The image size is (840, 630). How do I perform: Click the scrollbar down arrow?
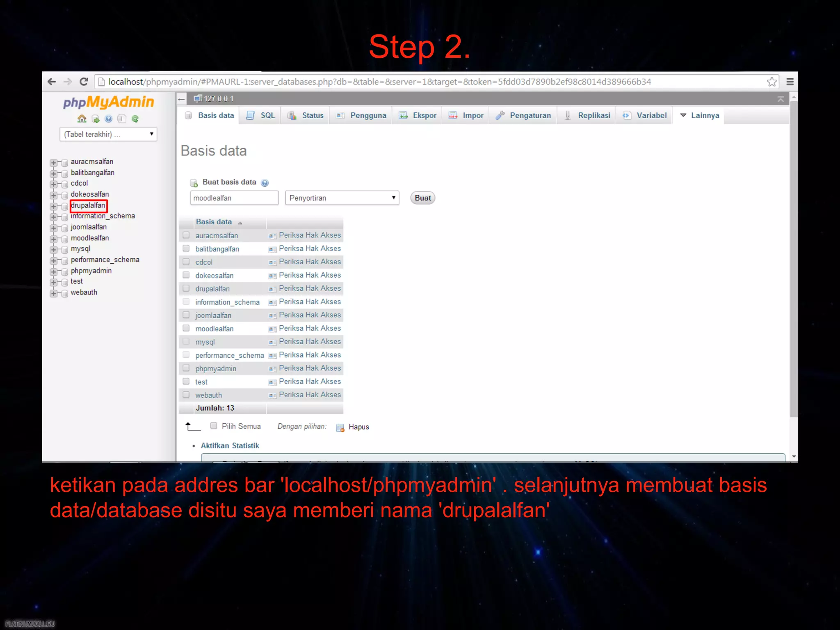(x=794, y=457)
